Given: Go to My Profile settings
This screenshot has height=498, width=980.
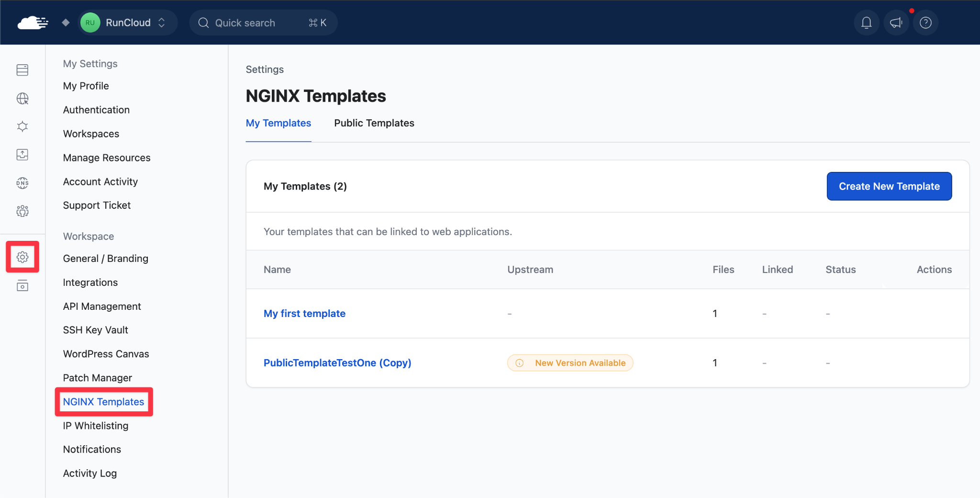Looking at the screenshot, I should (86, 86).
